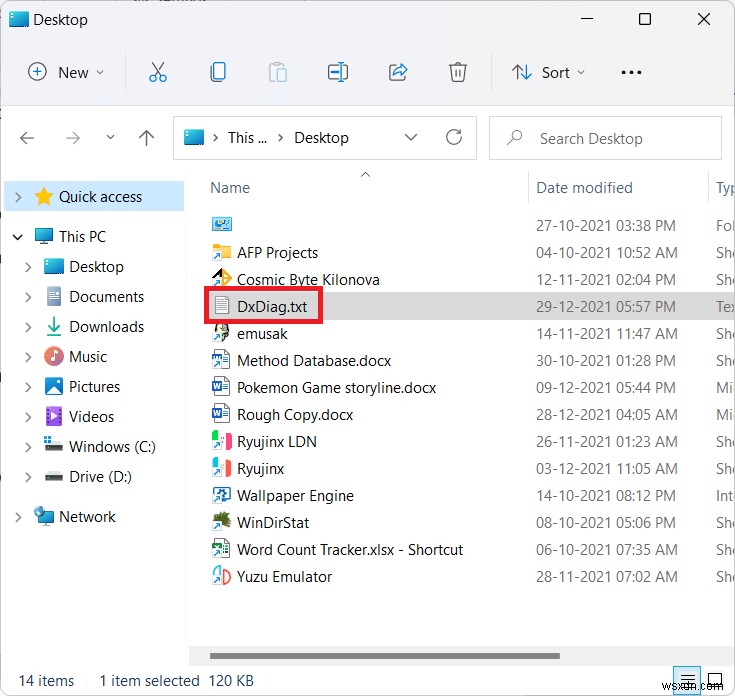Switch to details view layout icon

pos(687,679)
